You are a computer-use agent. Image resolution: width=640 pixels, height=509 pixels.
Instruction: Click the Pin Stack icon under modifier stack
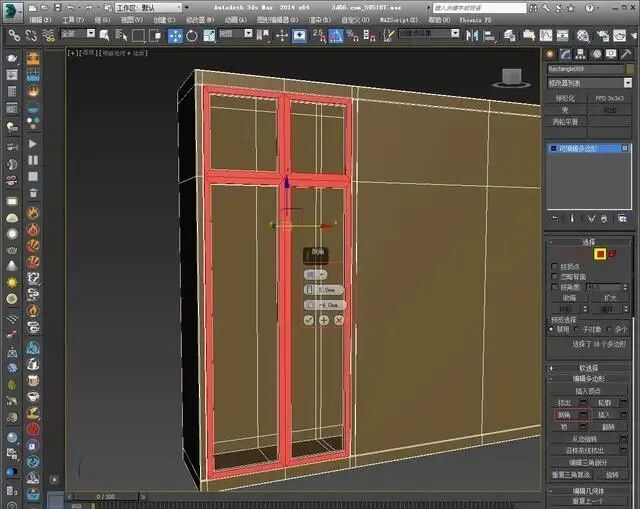click(x=555, y=219)
